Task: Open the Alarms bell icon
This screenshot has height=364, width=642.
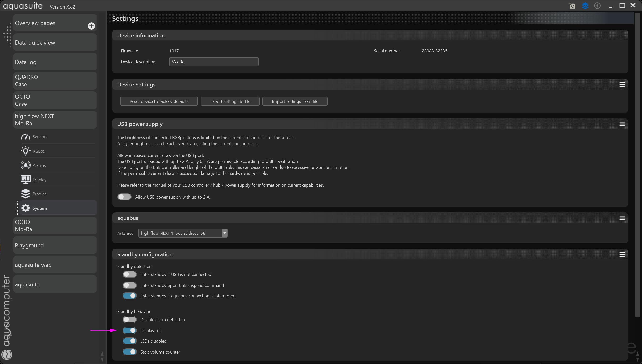Action: pos(26,165)
